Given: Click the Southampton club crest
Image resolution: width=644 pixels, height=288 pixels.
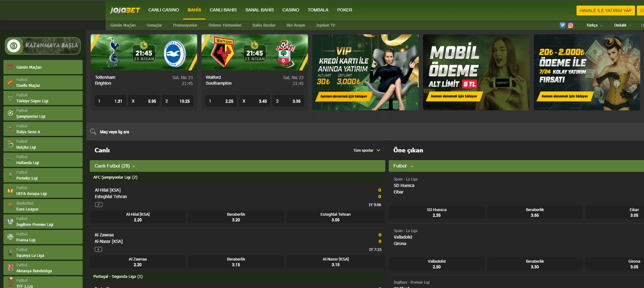Looking at the screenshot, I should (x=284, y=53).
